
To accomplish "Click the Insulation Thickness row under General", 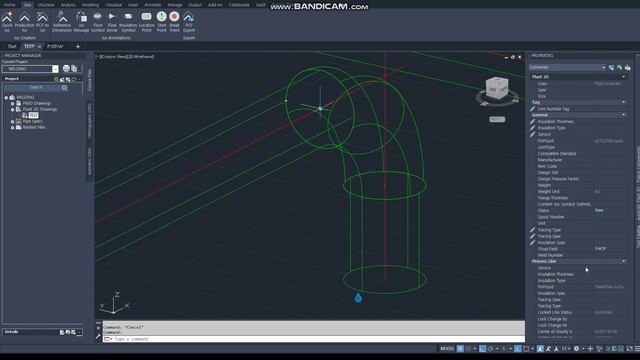I will (580, 122).
